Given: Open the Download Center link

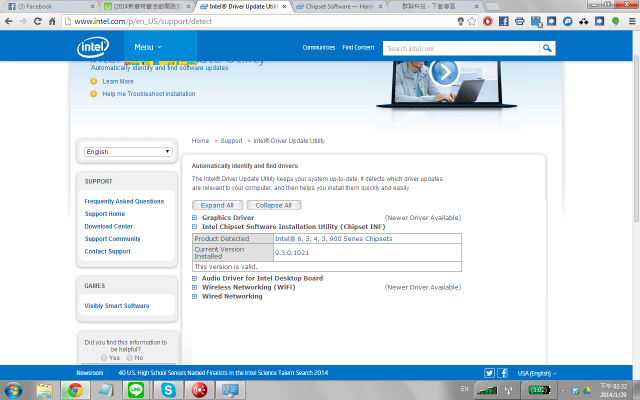Looking at the screenshot, I should pyautogui.click(x=109, y=227).
